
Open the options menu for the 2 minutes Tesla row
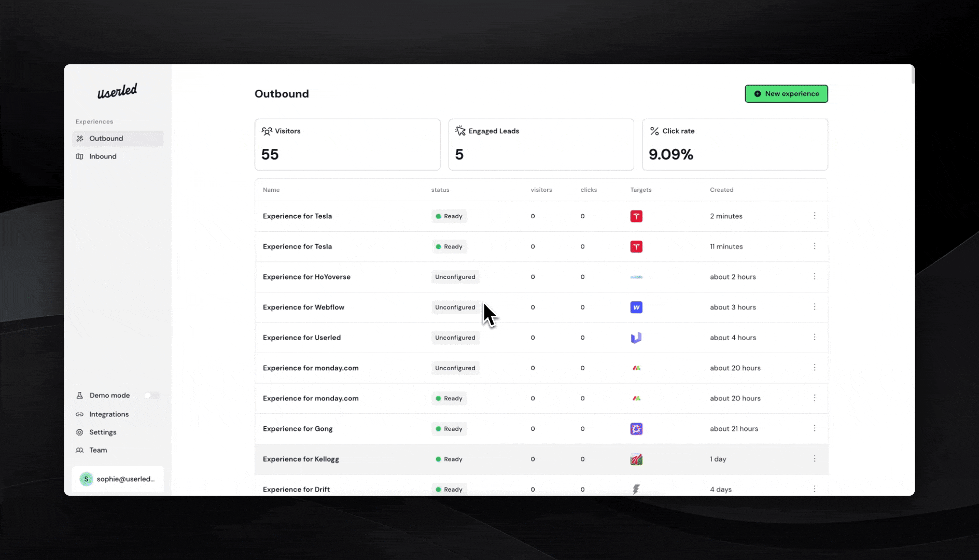[815, 216]
